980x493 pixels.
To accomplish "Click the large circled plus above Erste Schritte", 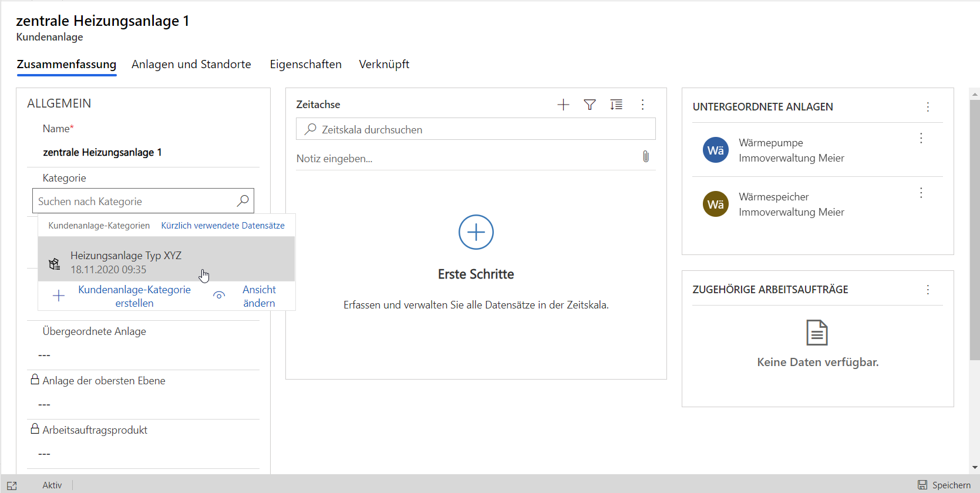I will click(x=476, y=232).
